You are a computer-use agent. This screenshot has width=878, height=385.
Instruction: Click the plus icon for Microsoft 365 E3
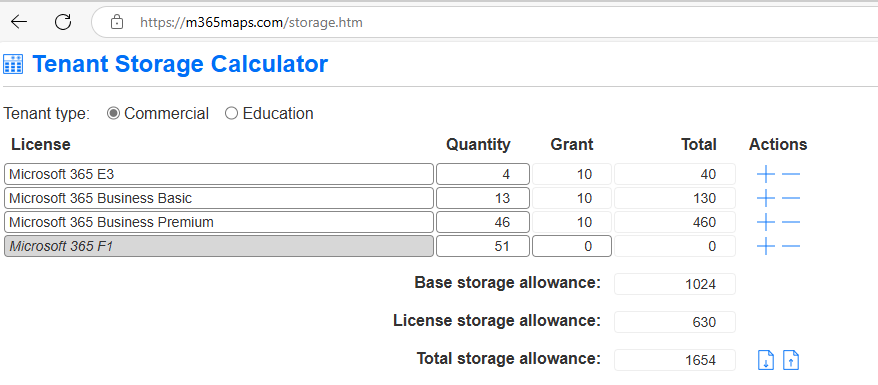click(765, 175)
